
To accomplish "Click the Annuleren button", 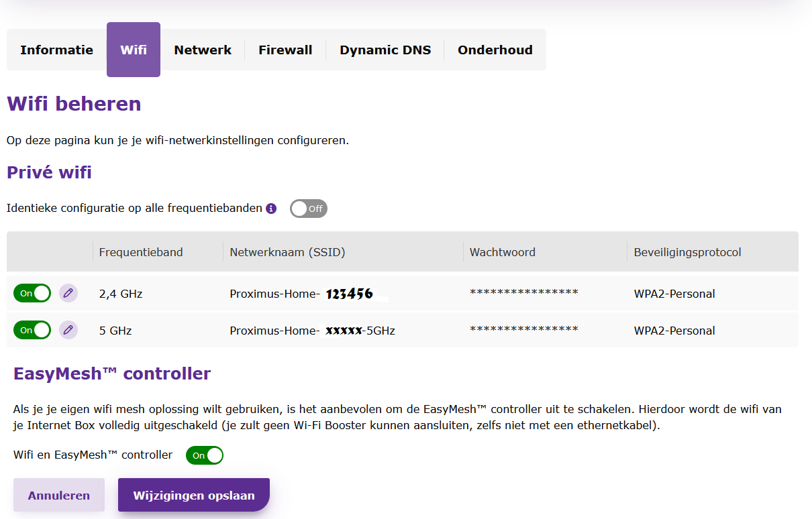I will point(59,496).
